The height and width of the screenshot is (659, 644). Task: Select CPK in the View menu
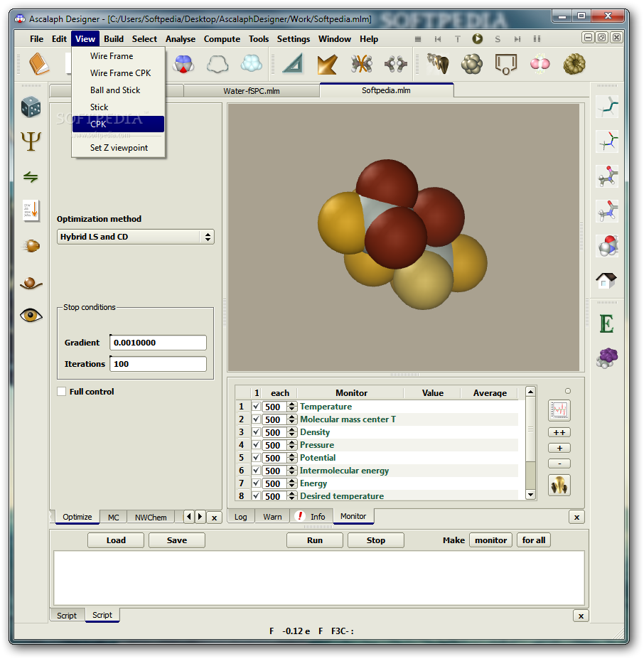(x=118, y=124)
